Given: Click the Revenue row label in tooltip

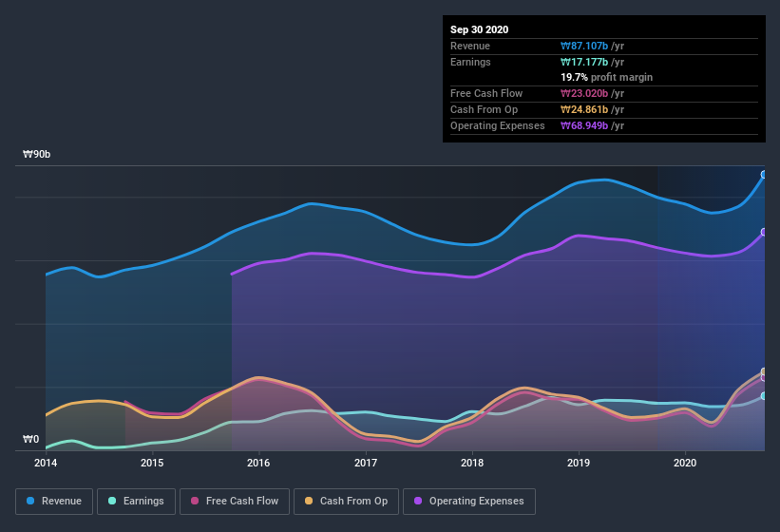Looking at the screenshot, I should pos(470,46).
